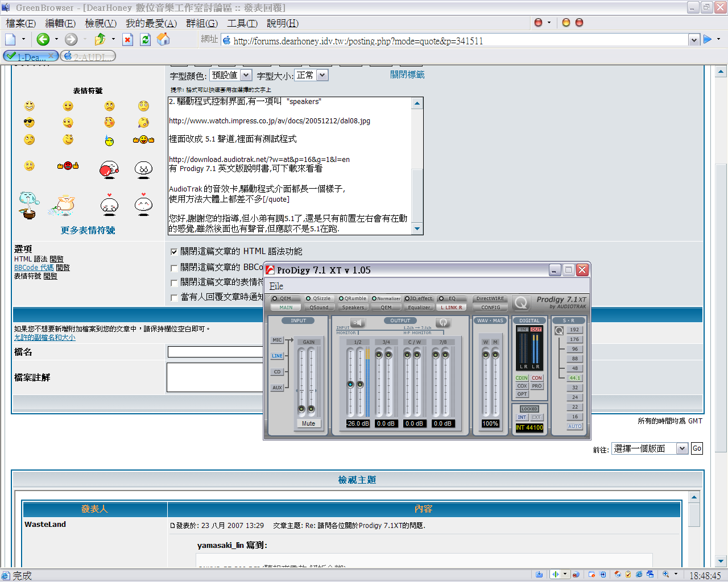Open the home page house icon
The width and height of the screenshot is (728, 582).
pos(163,39)
